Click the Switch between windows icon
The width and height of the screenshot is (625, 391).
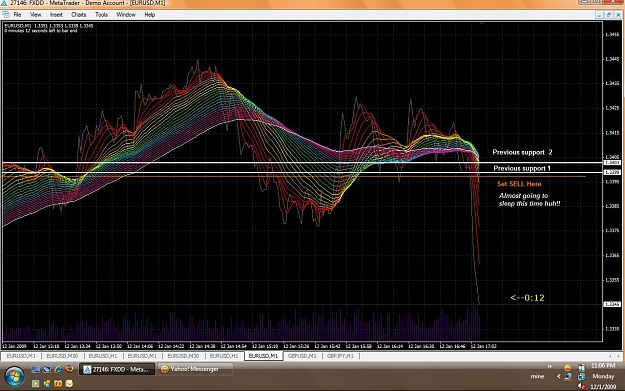pos(47,369)
